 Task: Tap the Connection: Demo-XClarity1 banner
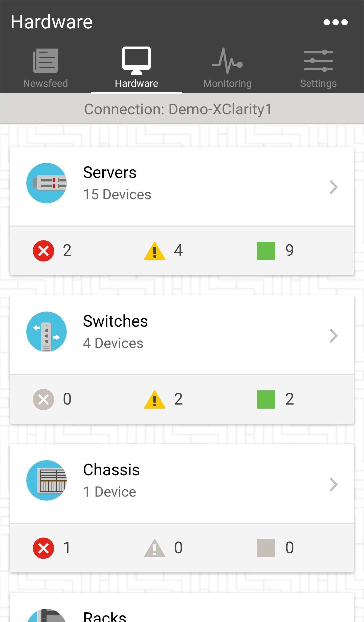(178, 109)
